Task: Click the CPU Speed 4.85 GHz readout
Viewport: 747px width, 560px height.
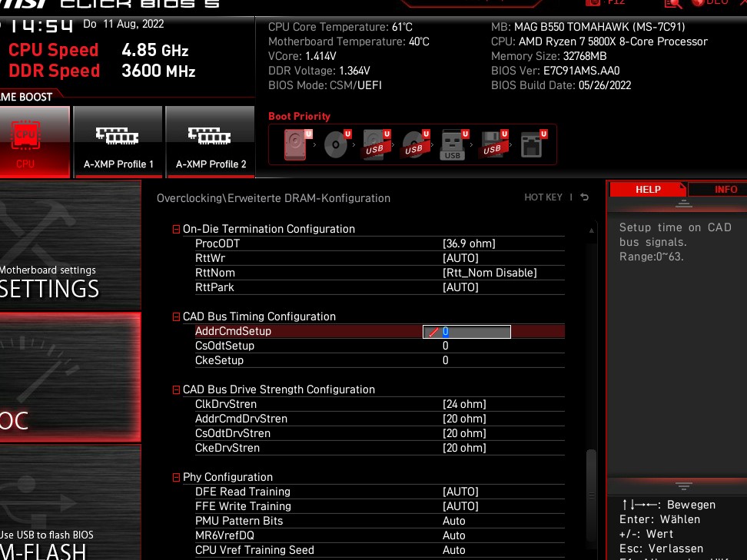Action: (x=98, y=50)
